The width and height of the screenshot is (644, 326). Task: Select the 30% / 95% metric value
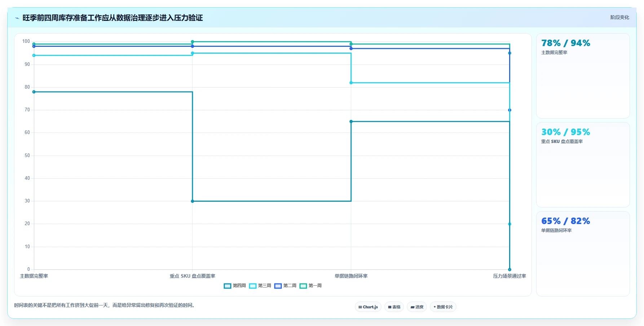tap(565, 132)
